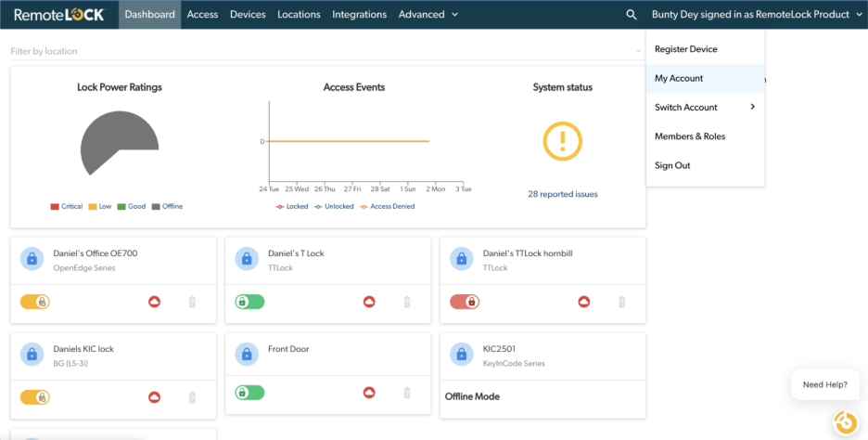Screen dimensions: 868x440
Task: Click battery icon on Daniel's Office OE700
Action: click(192, 302)
